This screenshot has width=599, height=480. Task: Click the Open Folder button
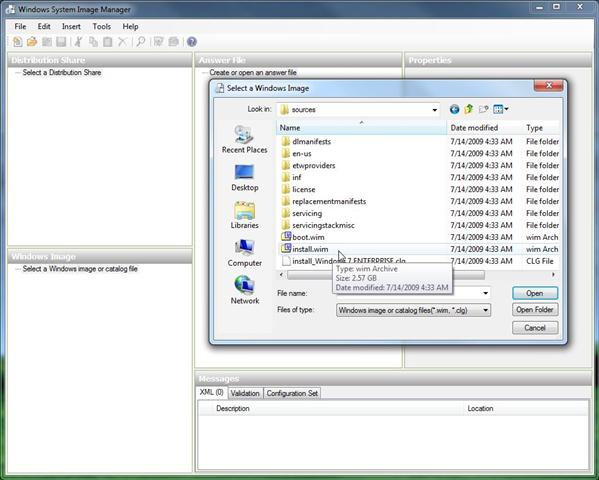click(x=535, y=310)
